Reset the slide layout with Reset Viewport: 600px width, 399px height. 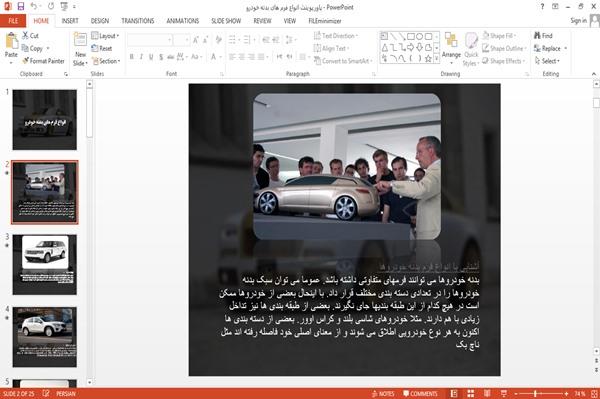tap(102, 48)
